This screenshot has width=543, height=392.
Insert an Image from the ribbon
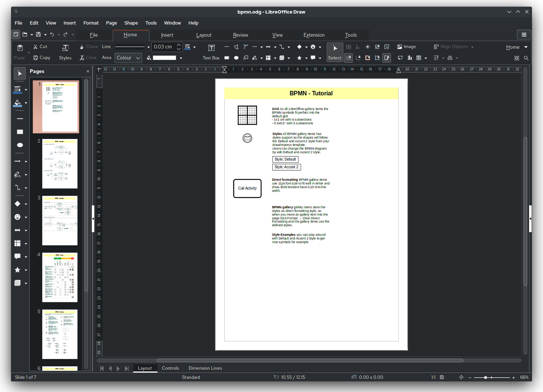(406, 47)
